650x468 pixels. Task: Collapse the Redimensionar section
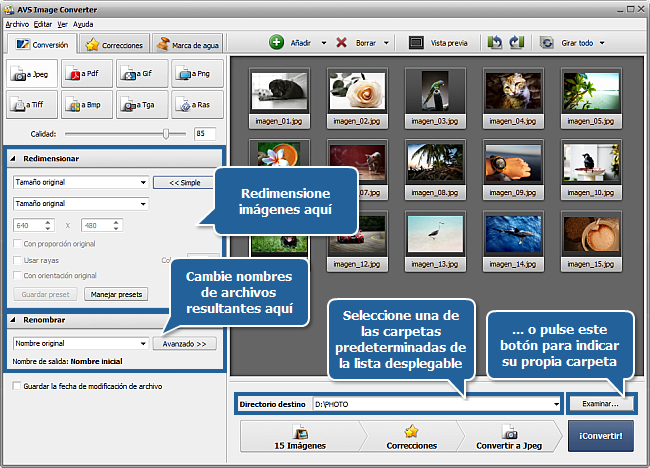(13, 158)
